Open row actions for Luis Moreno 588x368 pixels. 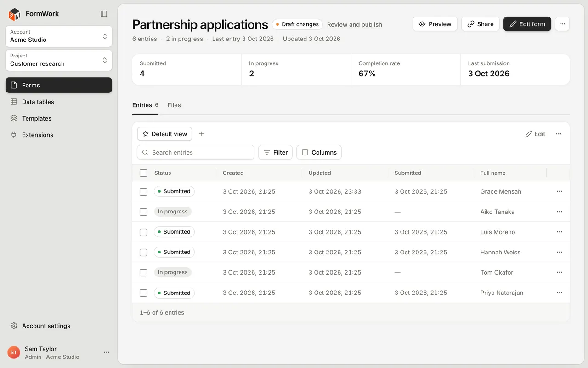click(x=560, y=232)
